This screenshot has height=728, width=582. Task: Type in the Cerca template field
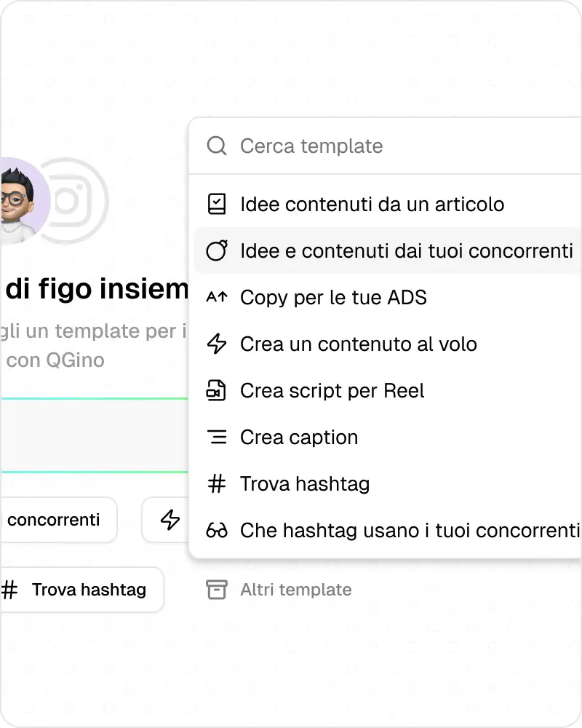[364, 146]
